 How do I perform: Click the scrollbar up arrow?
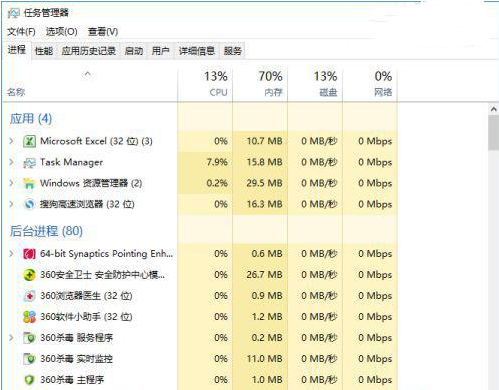494,109
